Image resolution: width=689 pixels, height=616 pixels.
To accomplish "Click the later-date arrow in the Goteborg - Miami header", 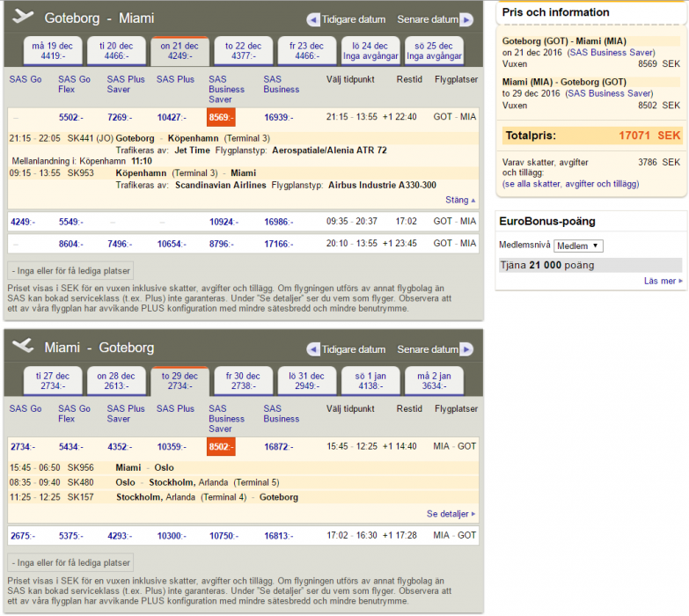I will (x=465, y=19).
